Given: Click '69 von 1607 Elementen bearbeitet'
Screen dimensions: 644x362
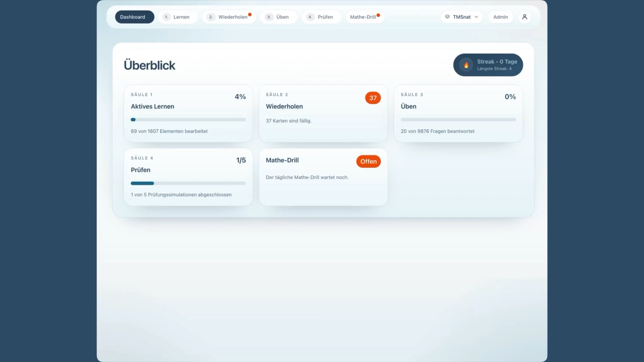Looking at the screenshot, I should point(169,131).
